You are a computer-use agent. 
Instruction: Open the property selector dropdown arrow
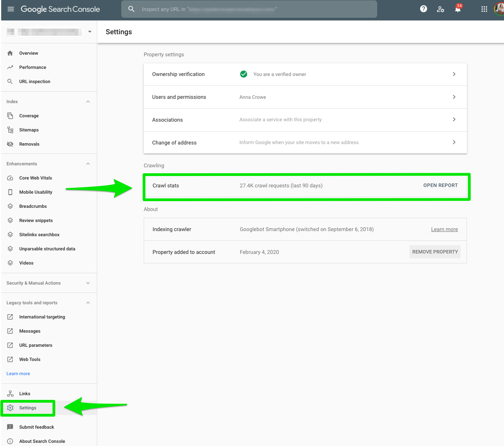90,32
